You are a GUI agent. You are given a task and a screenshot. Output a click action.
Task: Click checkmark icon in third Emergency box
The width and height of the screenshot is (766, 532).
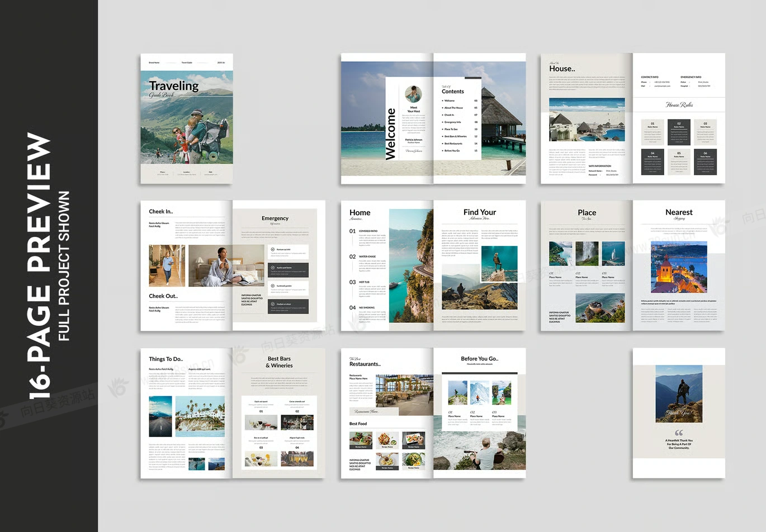point(273,286)
